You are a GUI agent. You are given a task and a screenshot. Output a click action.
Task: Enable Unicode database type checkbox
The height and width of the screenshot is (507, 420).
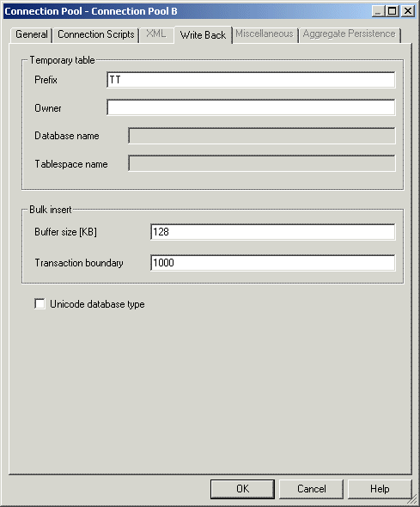point(40,304)
